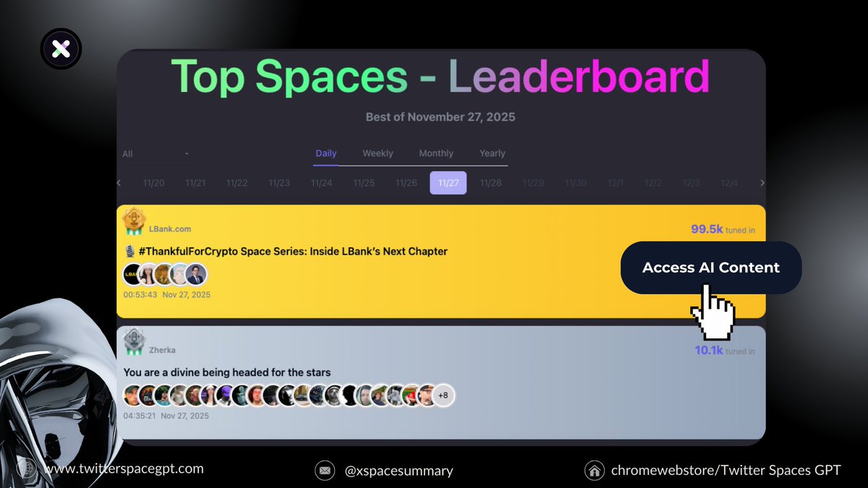Click the globe icon next to website URL

pyautogui.click(x=27, y=469)
